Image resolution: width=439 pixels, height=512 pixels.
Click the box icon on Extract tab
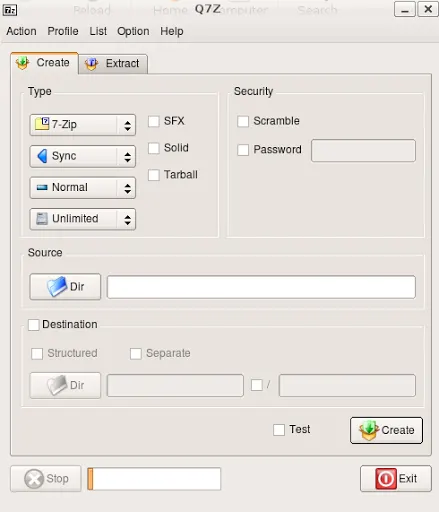coord(91,64)
